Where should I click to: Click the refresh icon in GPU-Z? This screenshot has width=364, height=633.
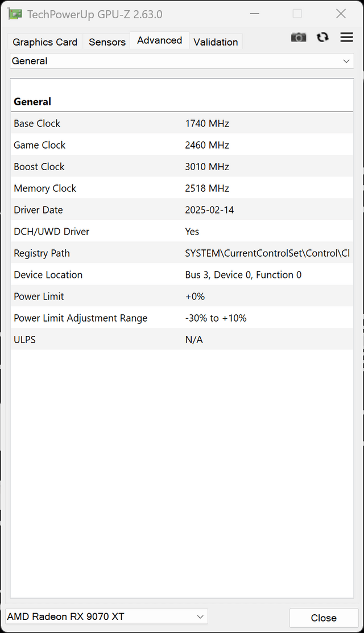coord(322,38)
